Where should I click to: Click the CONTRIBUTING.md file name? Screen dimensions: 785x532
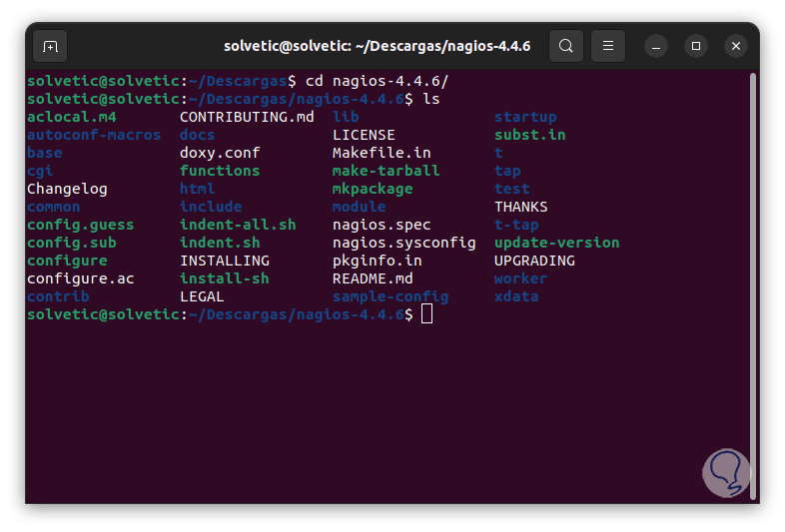click(247, 117)
